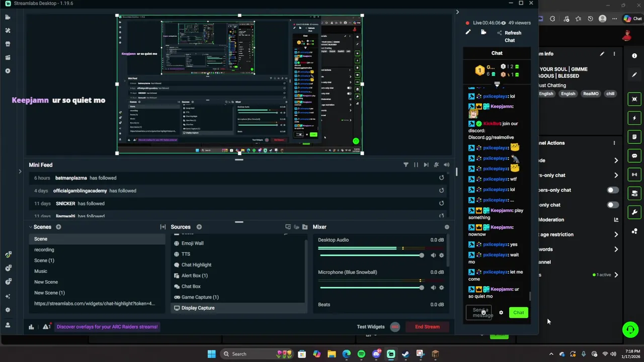Select the 'Game Capture (1)' source

tap(238, 297)
